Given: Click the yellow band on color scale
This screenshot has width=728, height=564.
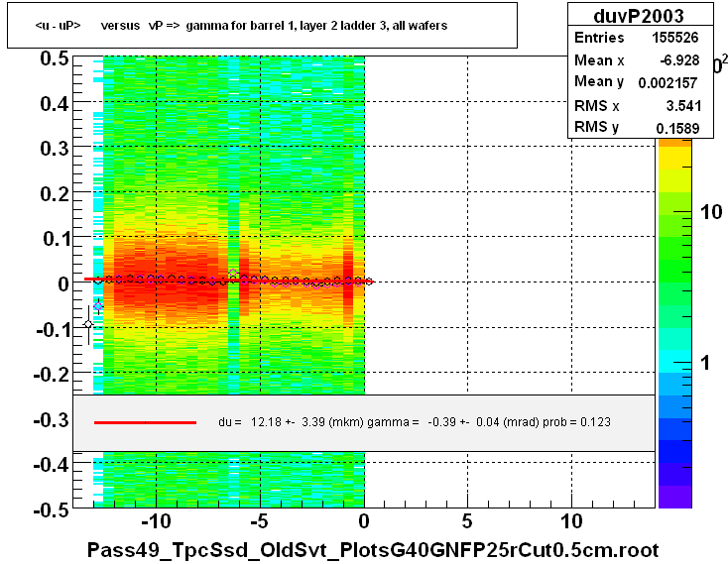Looking at the screenshot, I should pyautogui.click(x=674, y=159).
